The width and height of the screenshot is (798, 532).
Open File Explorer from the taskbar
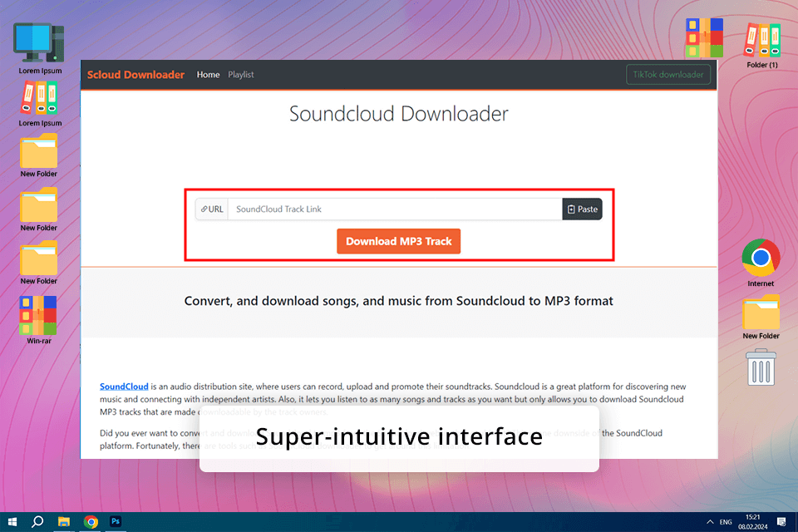pos(64,522)
